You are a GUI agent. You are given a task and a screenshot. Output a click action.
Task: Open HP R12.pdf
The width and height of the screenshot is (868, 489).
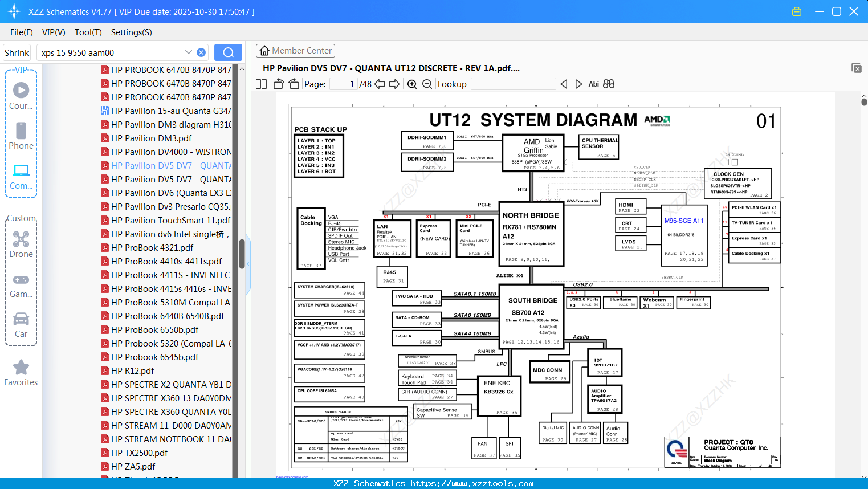pyautogui.click(x=127, y=371)
